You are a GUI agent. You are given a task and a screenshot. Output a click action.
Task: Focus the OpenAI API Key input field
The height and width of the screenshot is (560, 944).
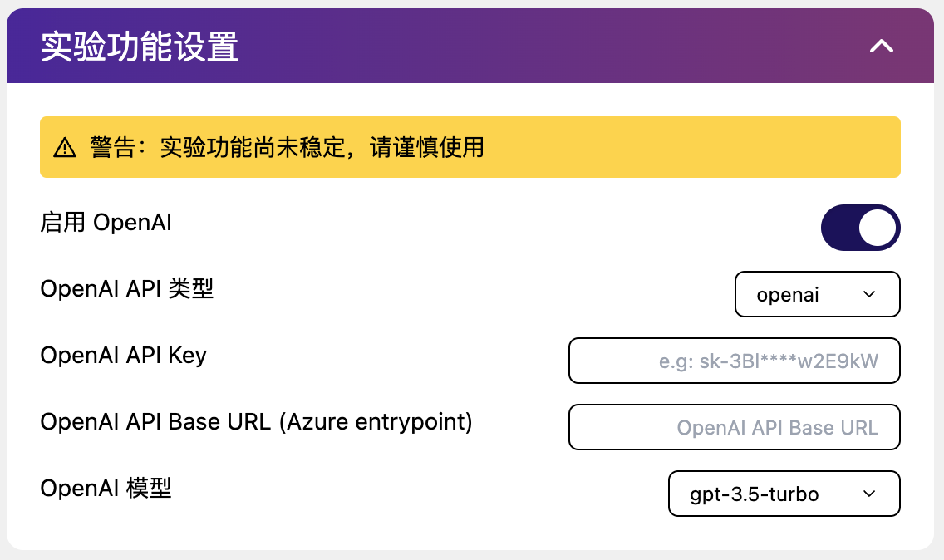[734, 361]
